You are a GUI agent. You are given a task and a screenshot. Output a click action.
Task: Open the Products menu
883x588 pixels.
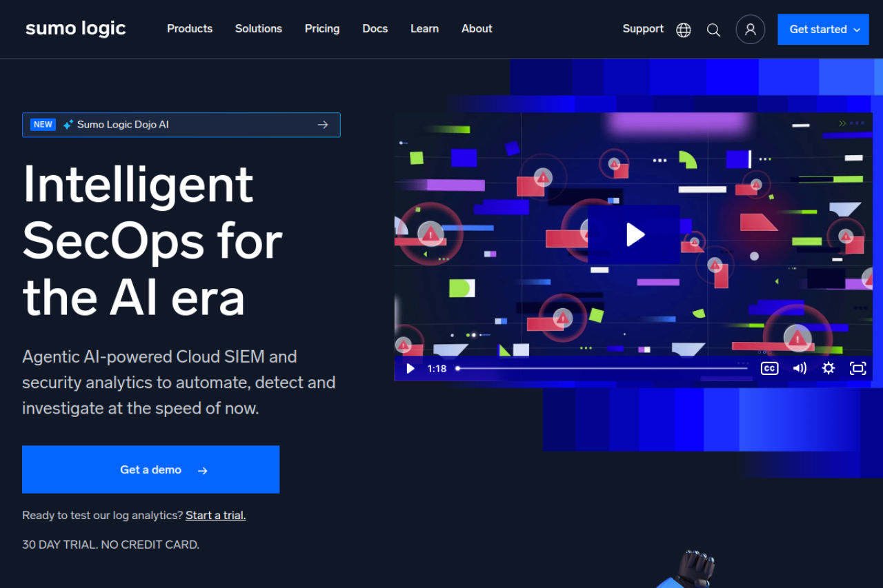[x=190, y=29]
